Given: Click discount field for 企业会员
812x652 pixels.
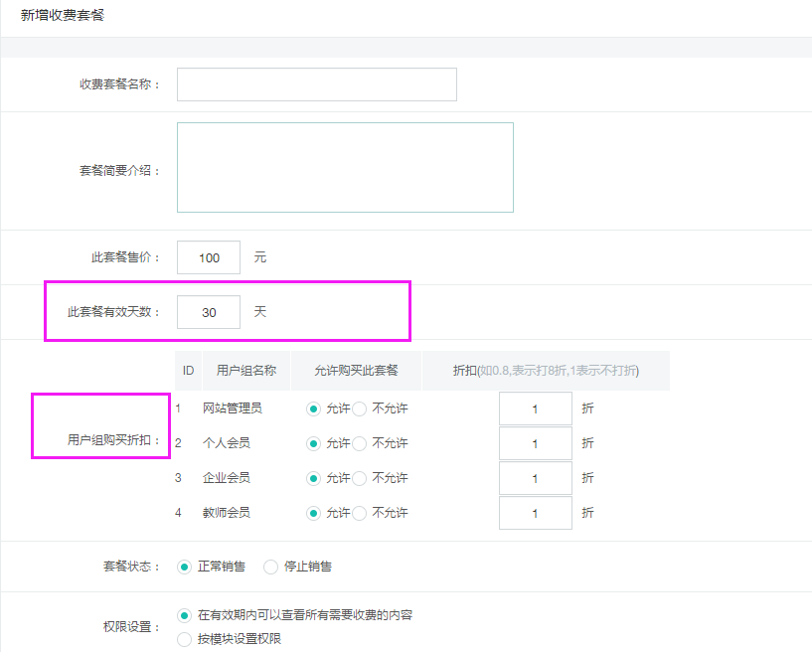Looking at the screenshot, I should click(x=535, y=478).
